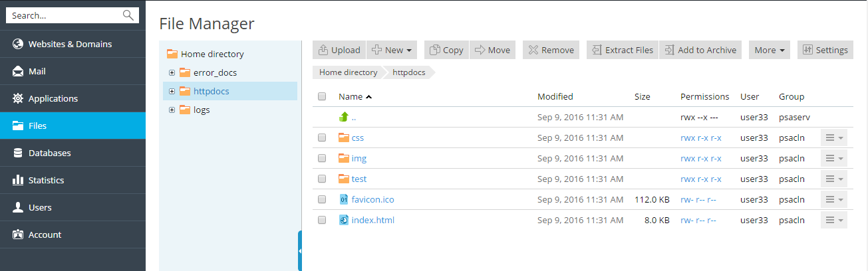
Task: Click the green parent directory arrow icon
Action: pos(344,117)
